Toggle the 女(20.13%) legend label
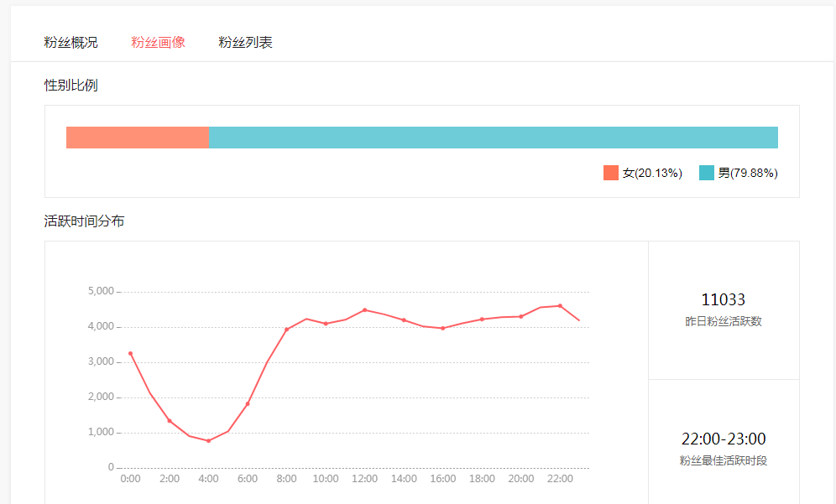This screenshot has width=836, height=504. (652, 173)
